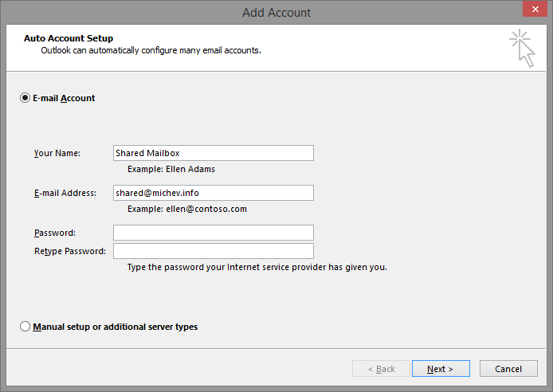Click the wizard cursor icon in header

522,48
